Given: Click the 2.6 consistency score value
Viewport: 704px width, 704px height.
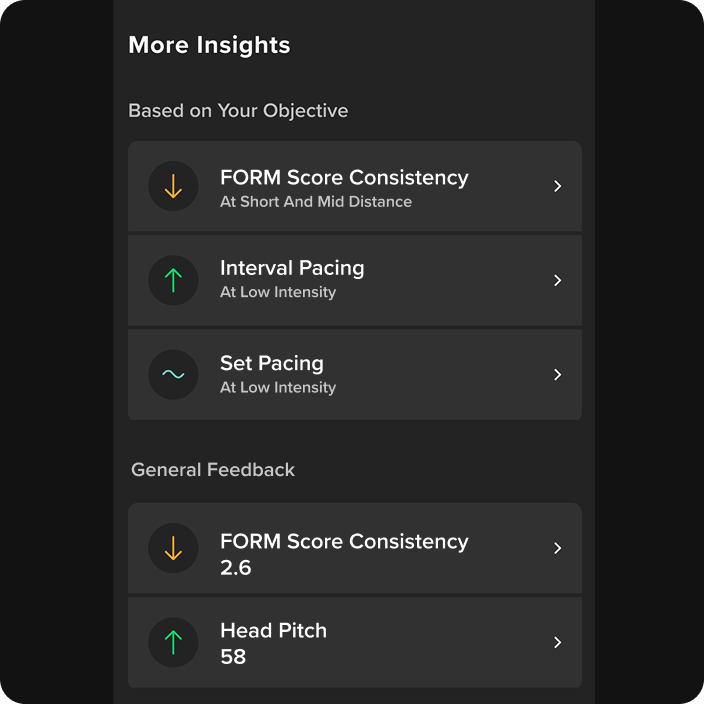Looking at the screenshot, I should 236,568.
